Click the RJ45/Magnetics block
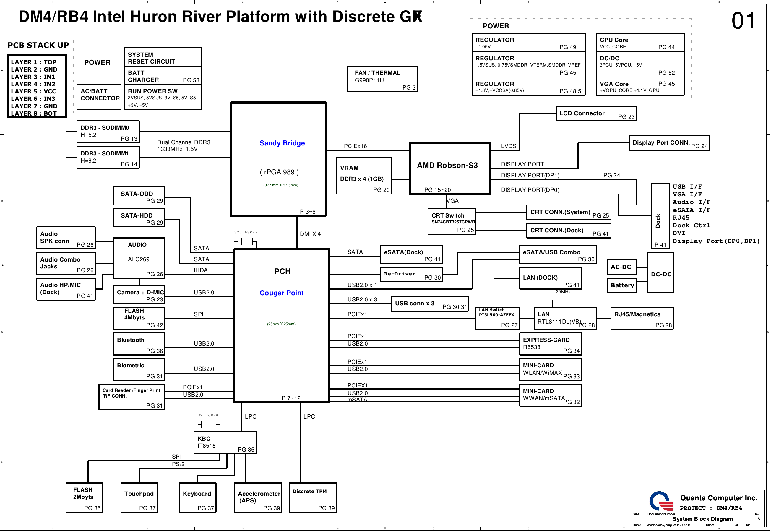771x532 pixels. pos(642,319)
